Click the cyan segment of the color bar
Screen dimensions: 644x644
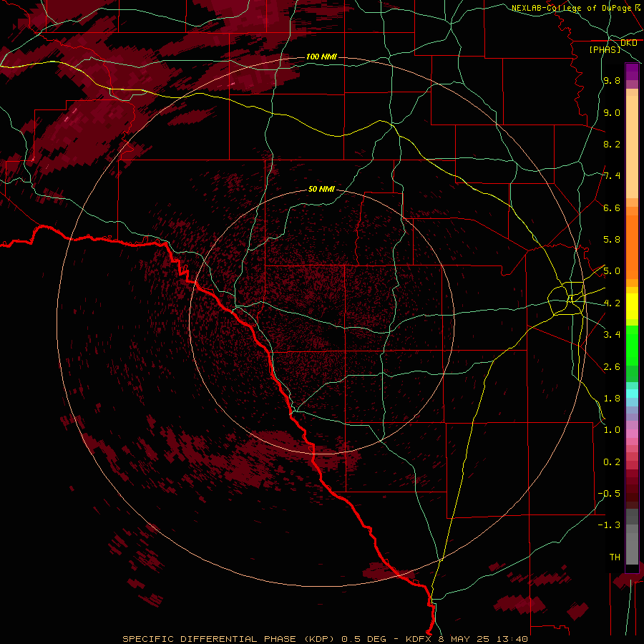(632, 393)
